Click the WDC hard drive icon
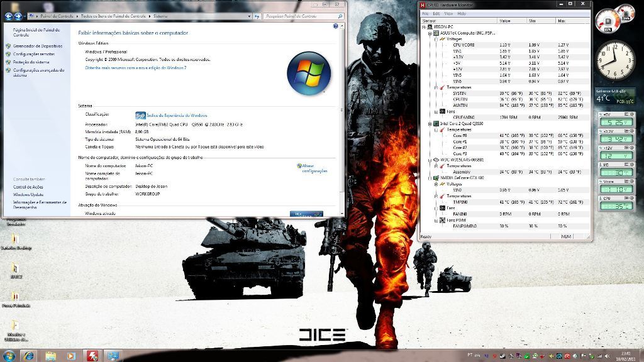 (x=436, y=160)
